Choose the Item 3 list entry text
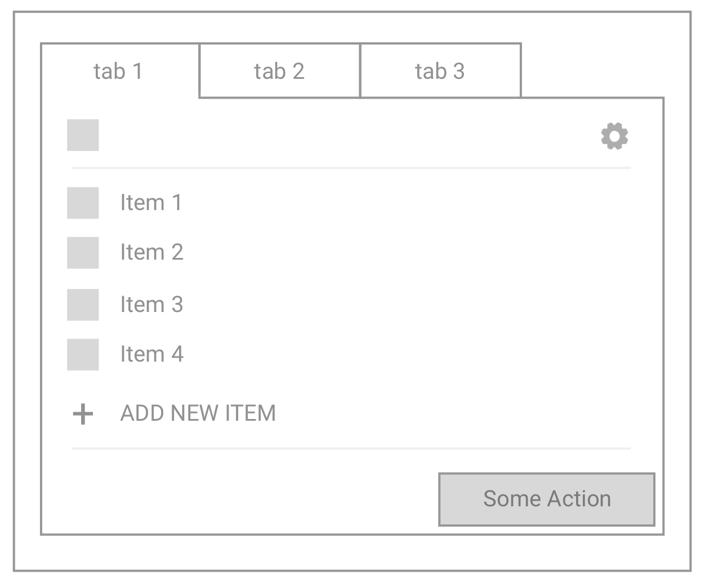Image resolution: width=705 pixels, height=588 pixels. [x=151, y=305]
